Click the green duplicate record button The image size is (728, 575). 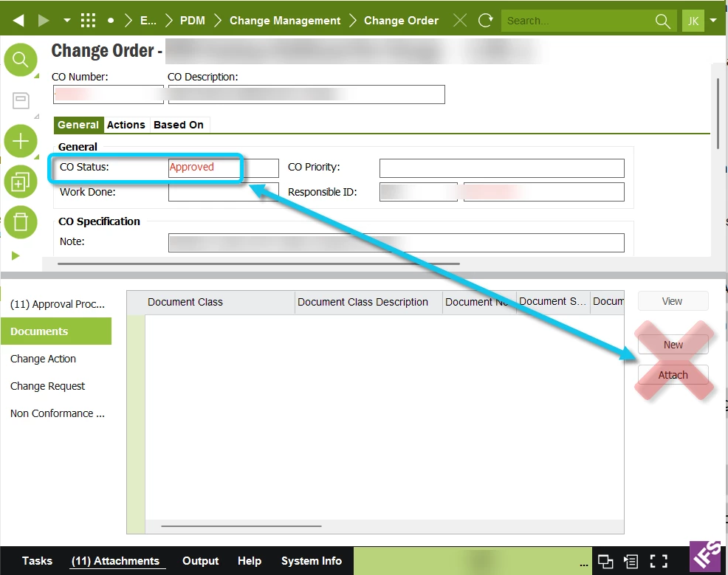tap(21, 182)
